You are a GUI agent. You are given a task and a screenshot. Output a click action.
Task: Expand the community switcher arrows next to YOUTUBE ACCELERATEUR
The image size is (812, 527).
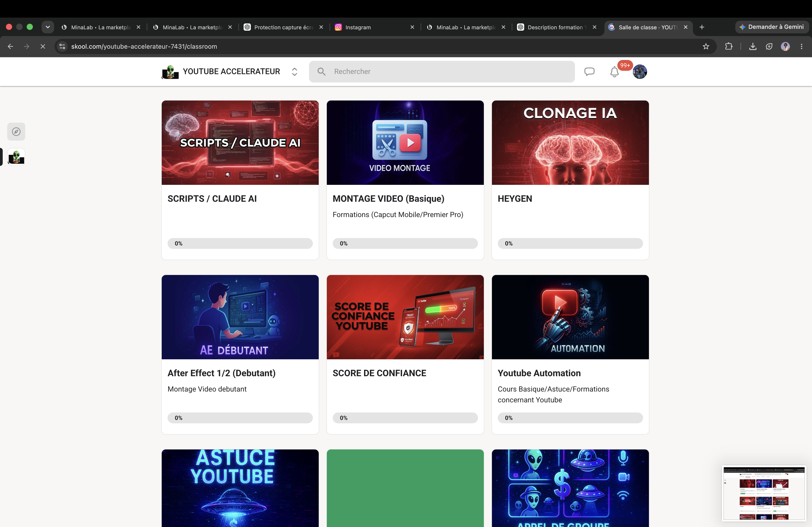(x=294, y=72)
